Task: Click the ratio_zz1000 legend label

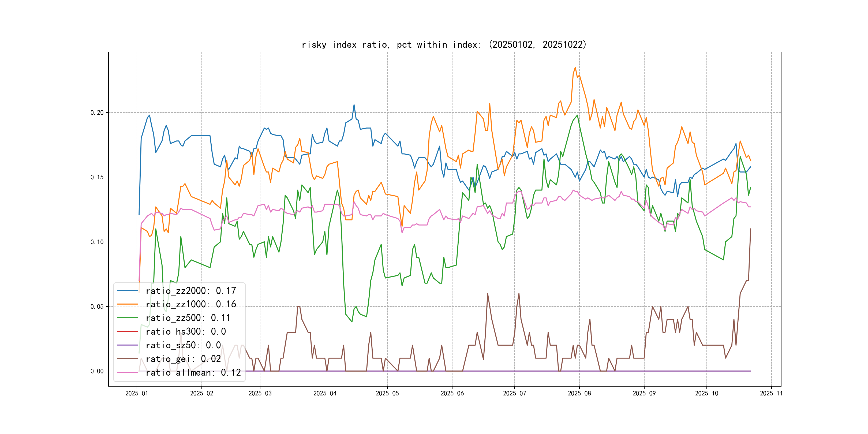Action: pyautogui.click(x=191, y=304)
